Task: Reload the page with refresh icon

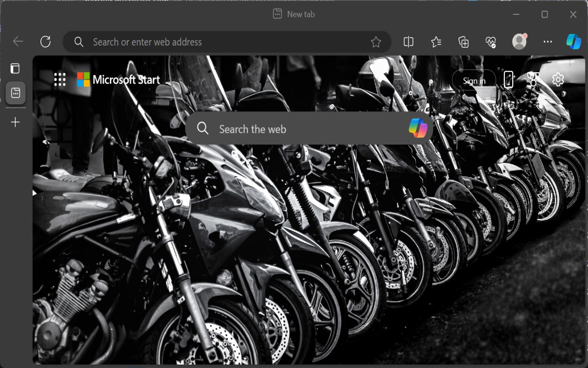Action: coord(45,42)
